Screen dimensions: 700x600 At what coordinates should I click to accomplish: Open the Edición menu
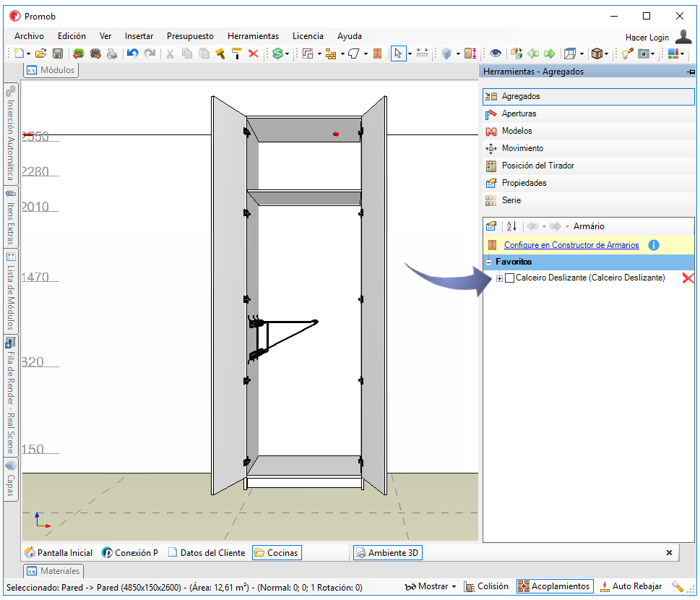[x=72, y=36]
